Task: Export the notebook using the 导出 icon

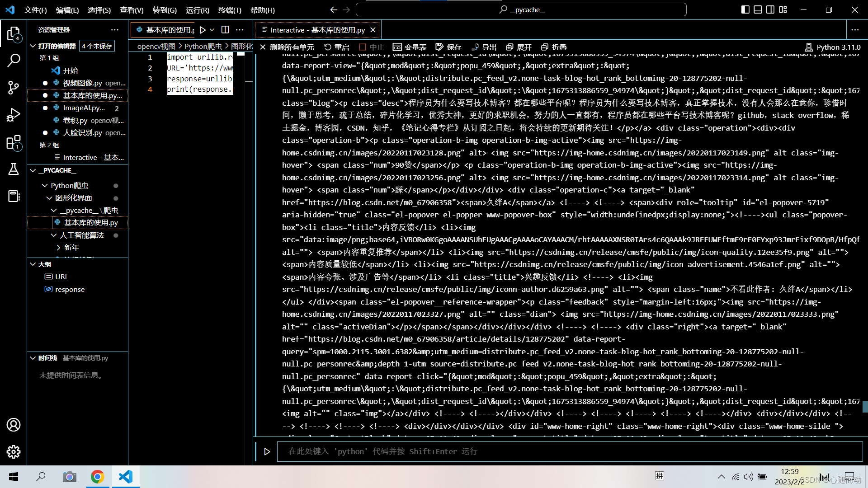Action: [x=483, y=47]
